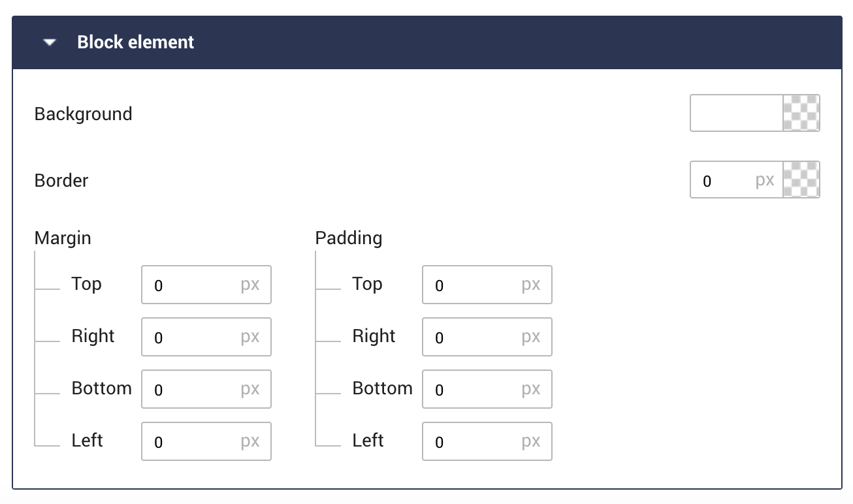Click the Padding group heading
The width and height of the screenshot is (853, 504).
pyautogui.click(x=349, y=238)
